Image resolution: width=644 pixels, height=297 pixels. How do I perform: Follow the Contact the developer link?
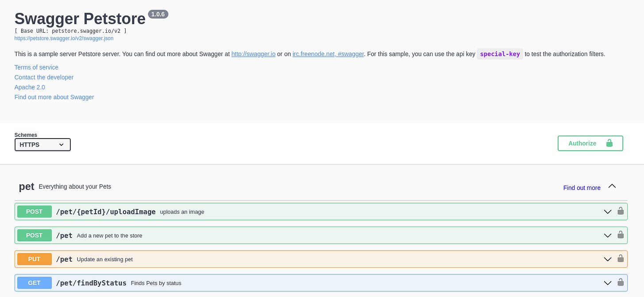44,77
